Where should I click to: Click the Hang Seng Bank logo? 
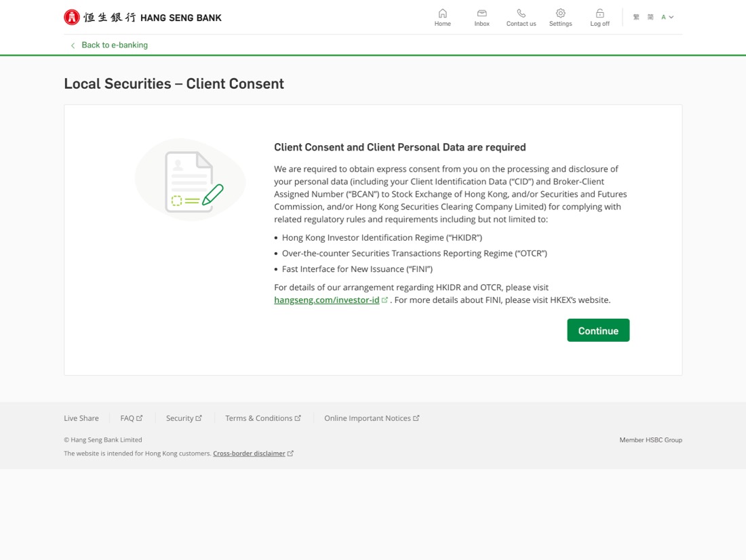pos(142,18)
